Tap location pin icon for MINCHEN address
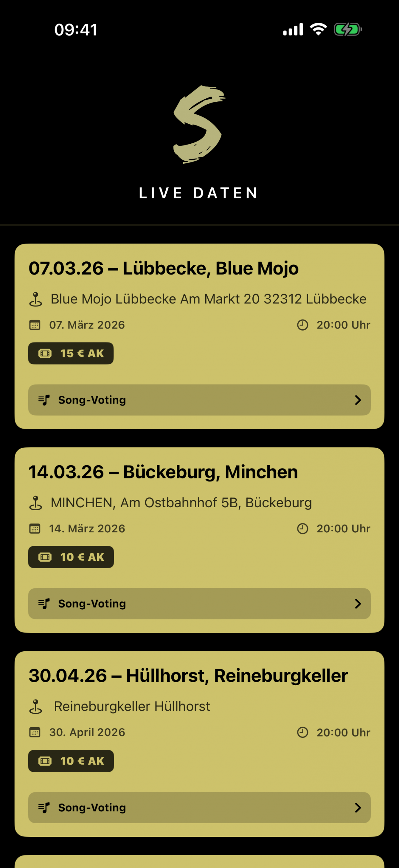The width and height of the screenshot is (399, 868). point(36,503)
